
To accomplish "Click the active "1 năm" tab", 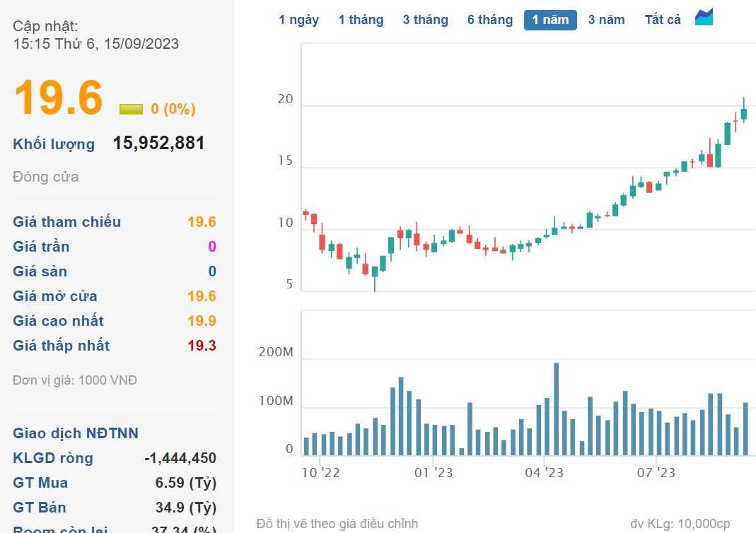I will pos(550,20).
